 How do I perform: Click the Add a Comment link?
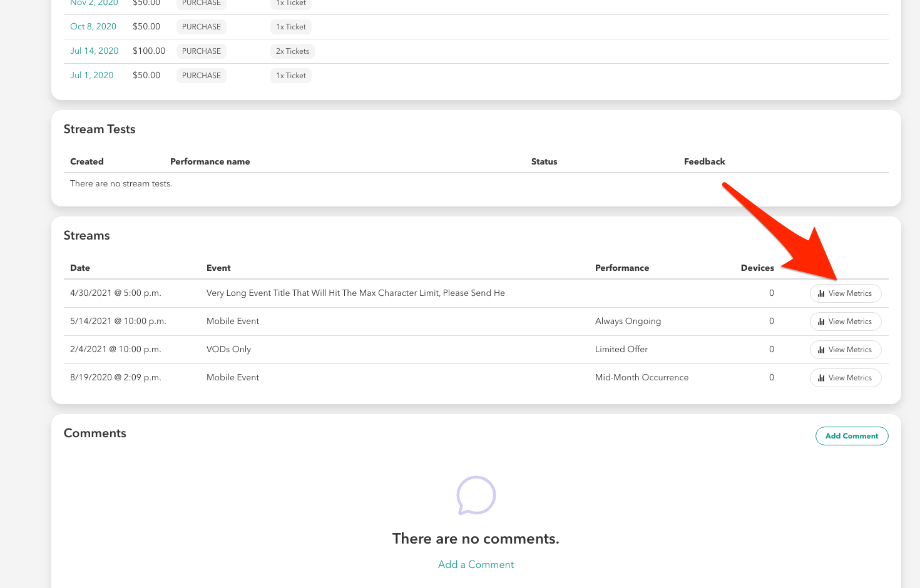(x=476, y=564)
